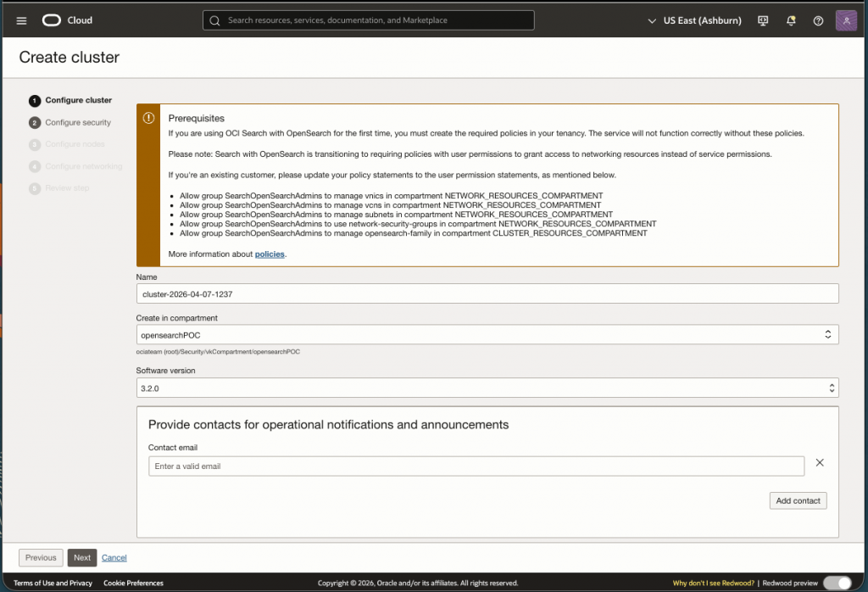Select the Configure cluster step
Image resolution: width=868 pixels, height=592 pixels.
coord(78,100)
